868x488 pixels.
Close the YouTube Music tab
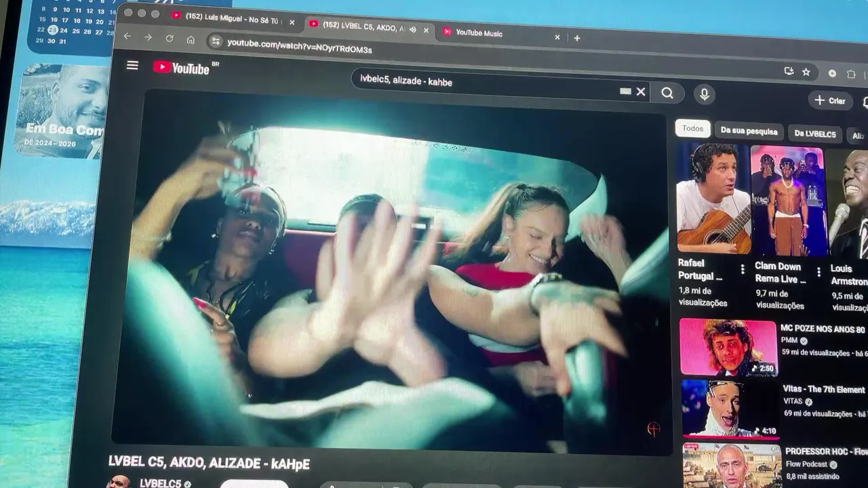click(557, 37)
